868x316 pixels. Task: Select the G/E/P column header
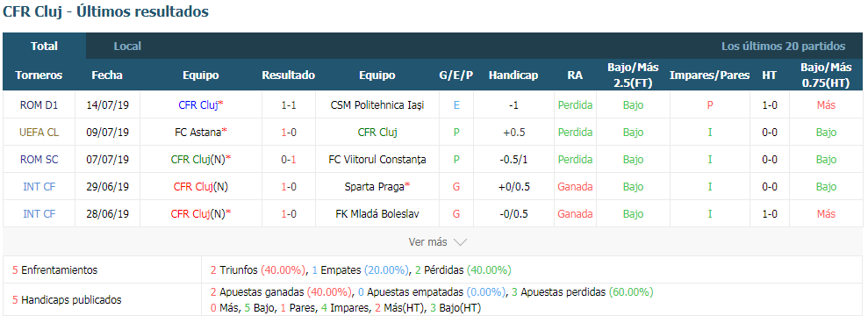point(456,75)
